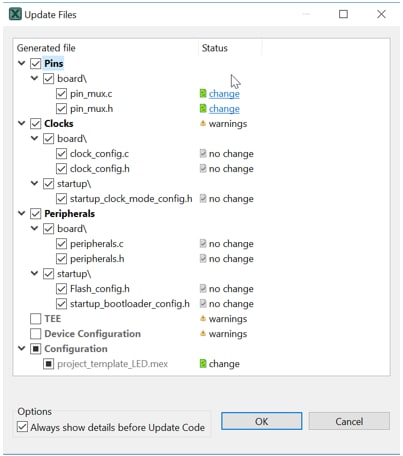403x456 pixels.
Task: Tick the Device Configuration checkbox
Action: point(36,334)
